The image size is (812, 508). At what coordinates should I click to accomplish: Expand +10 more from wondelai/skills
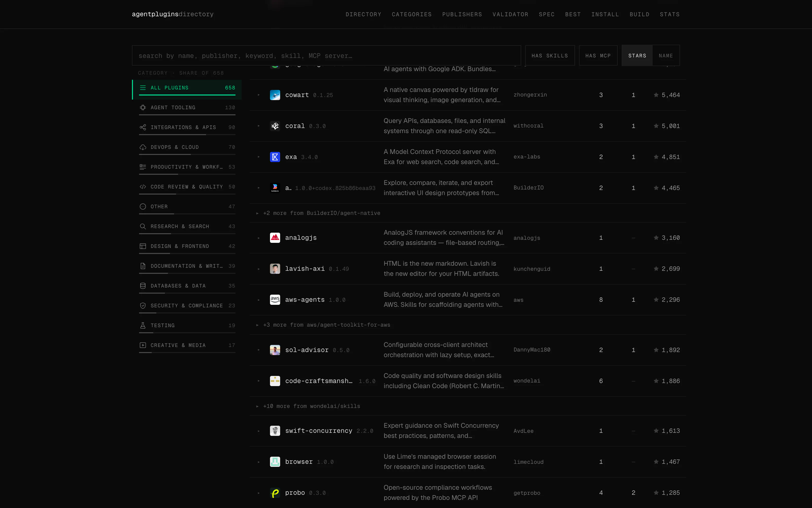click(x=308, y=406)
